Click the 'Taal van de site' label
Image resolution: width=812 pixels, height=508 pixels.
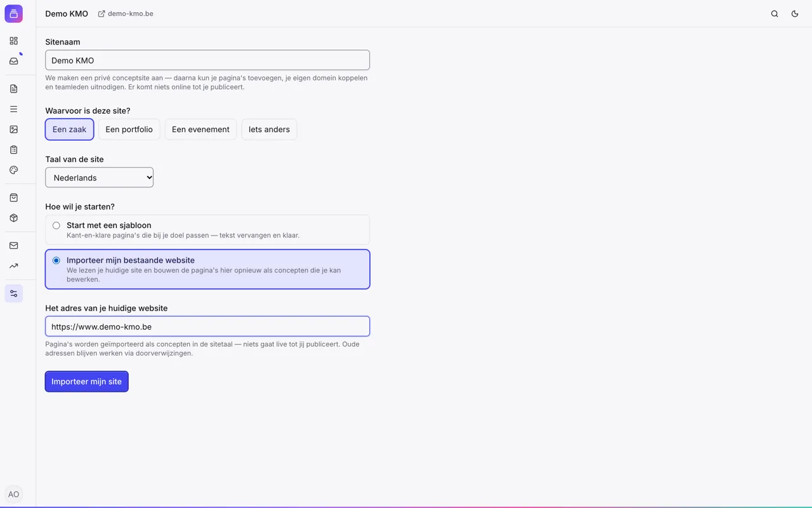(74, 159)
